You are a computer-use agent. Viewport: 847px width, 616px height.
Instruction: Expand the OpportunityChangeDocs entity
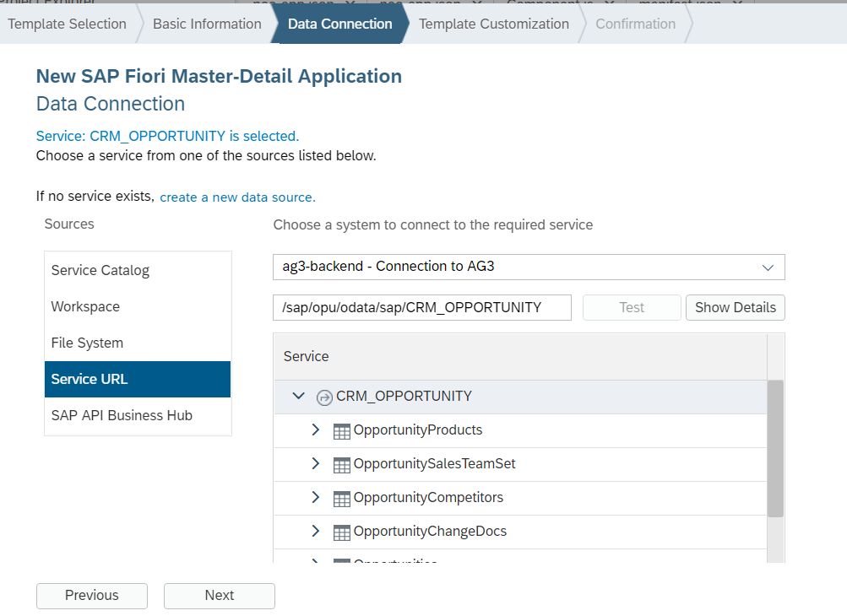point(316,531)
